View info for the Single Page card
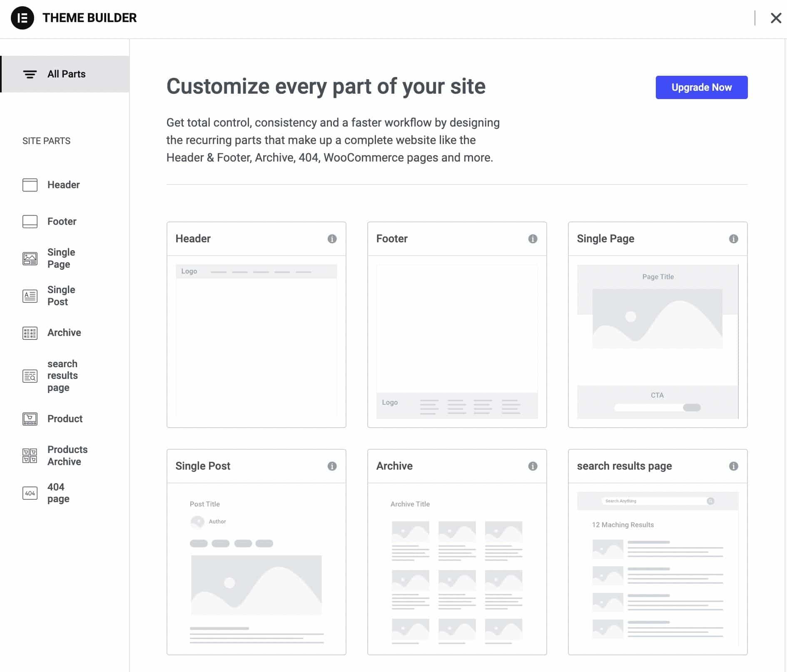The height and width of the screenshot is (672, 787). 733,239
